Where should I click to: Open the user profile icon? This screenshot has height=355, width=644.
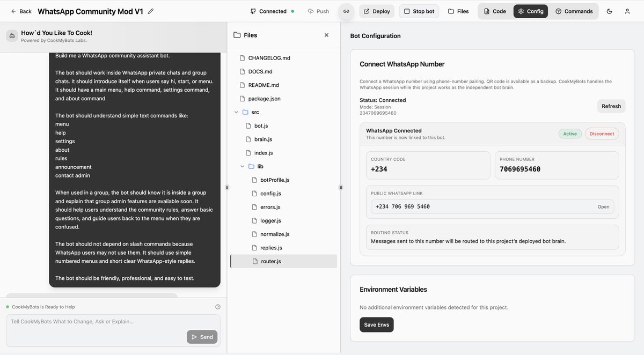[x=627, y=11]
